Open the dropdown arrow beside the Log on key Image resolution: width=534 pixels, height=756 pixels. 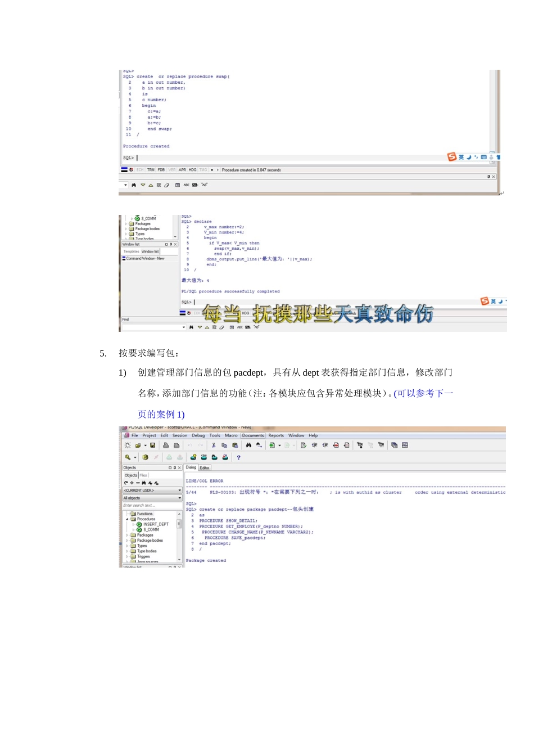click(x=135, y=458)
